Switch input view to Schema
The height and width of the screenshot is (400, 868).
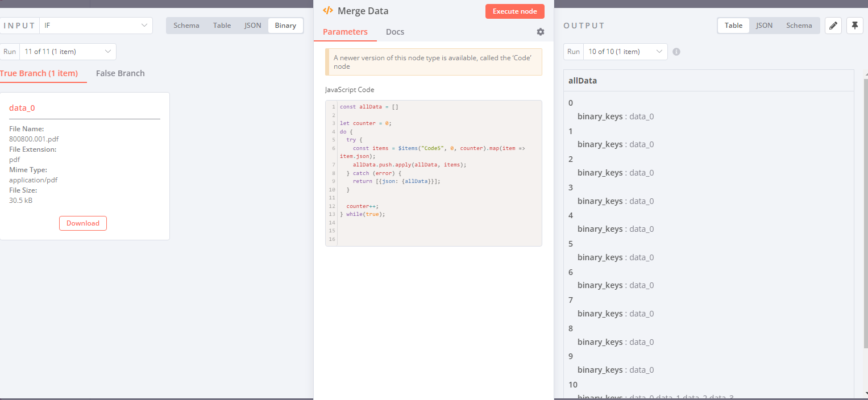(x=186, y=26)
